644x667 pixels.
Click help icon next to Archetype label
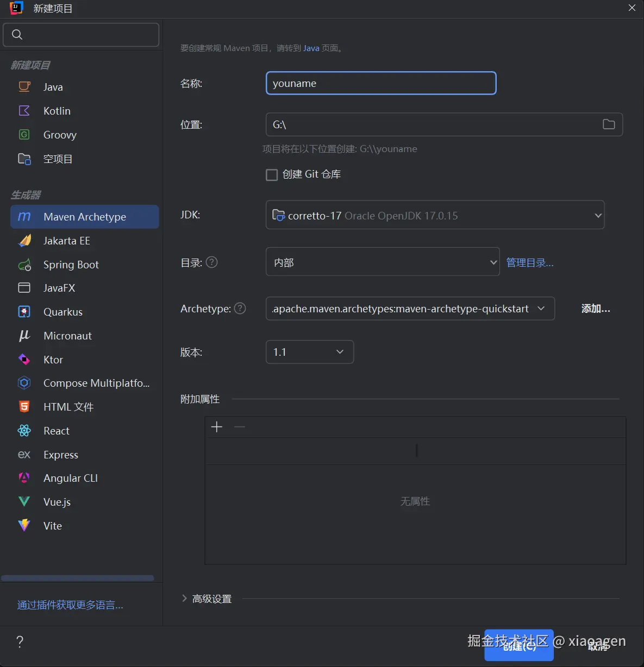240,309
